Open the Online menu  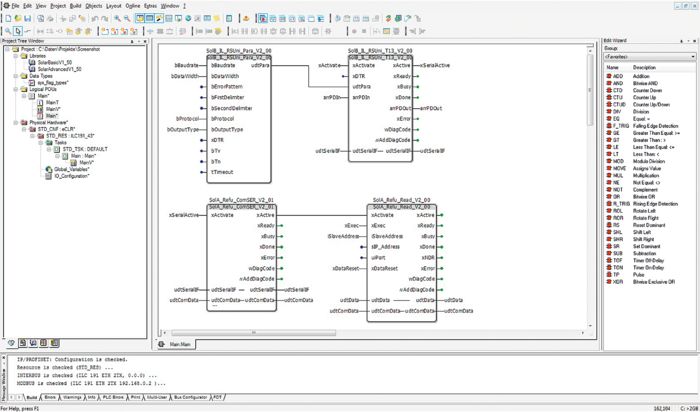(x=133, y=6)
